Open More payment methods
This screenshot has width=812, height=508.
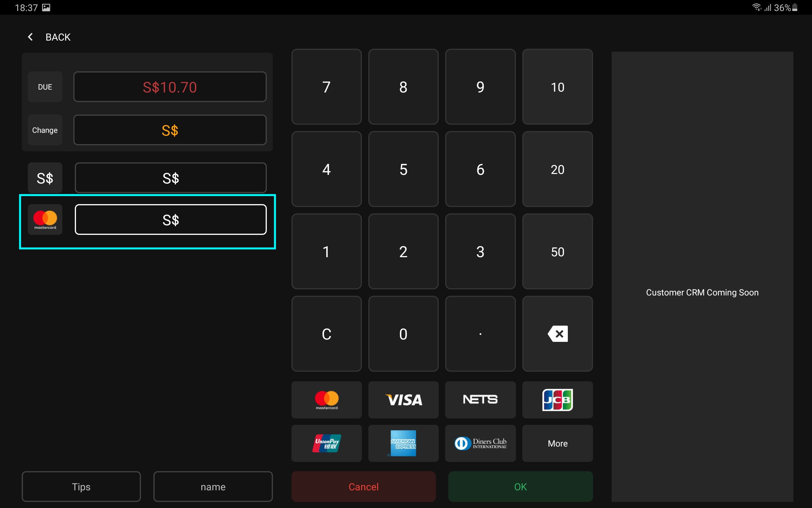click(557, 443)
